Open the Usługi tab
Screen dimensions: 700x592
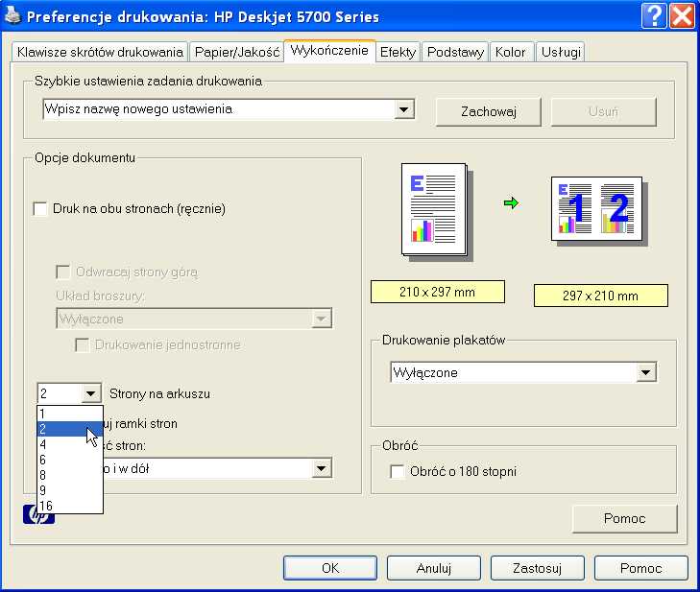click(560, 52)
